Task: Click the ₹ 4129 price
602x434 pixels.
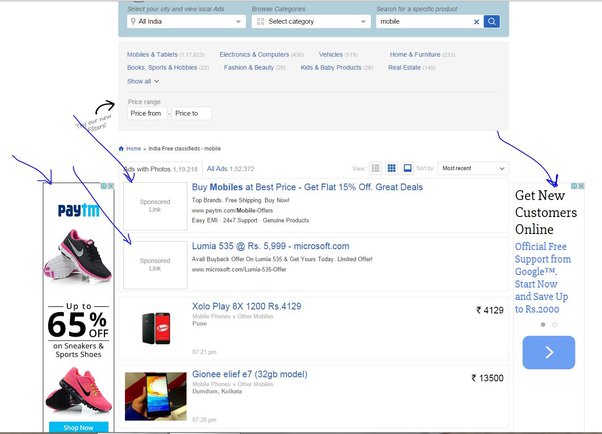Action: [x=490, y=310]
